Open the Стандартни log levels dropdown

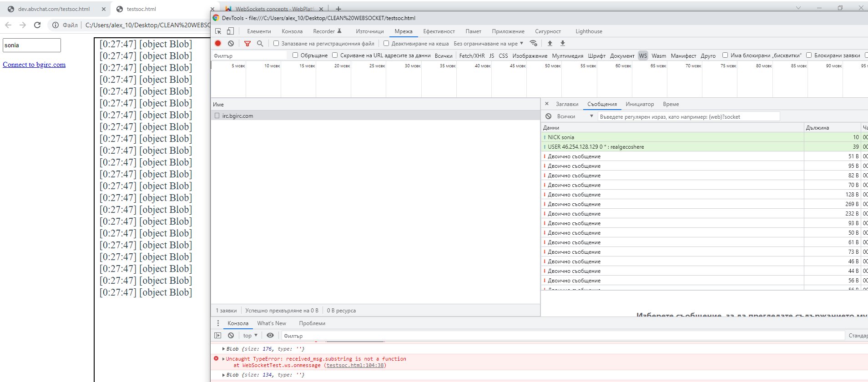tap(858, 336)
